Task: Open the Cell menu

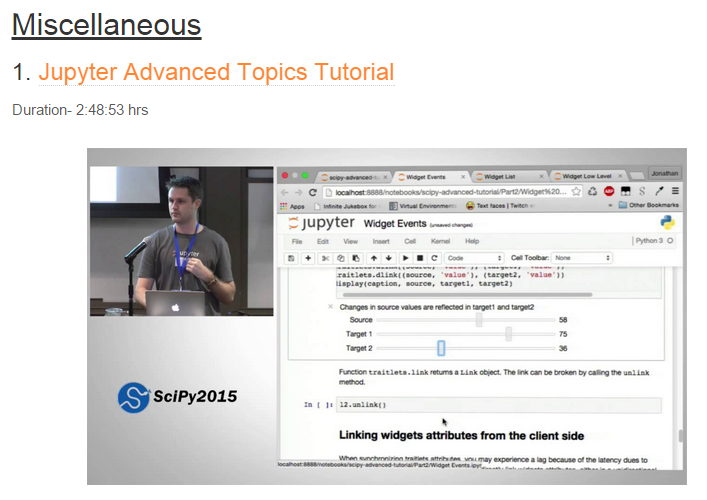Action: pyautogui.click(x=410, y=241)
